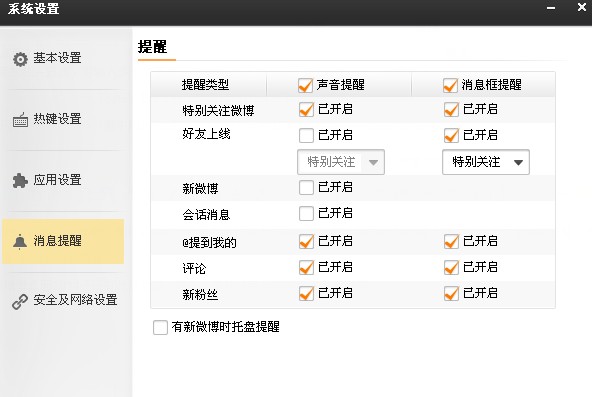Disable sound alert for 评论

point(306,268)
